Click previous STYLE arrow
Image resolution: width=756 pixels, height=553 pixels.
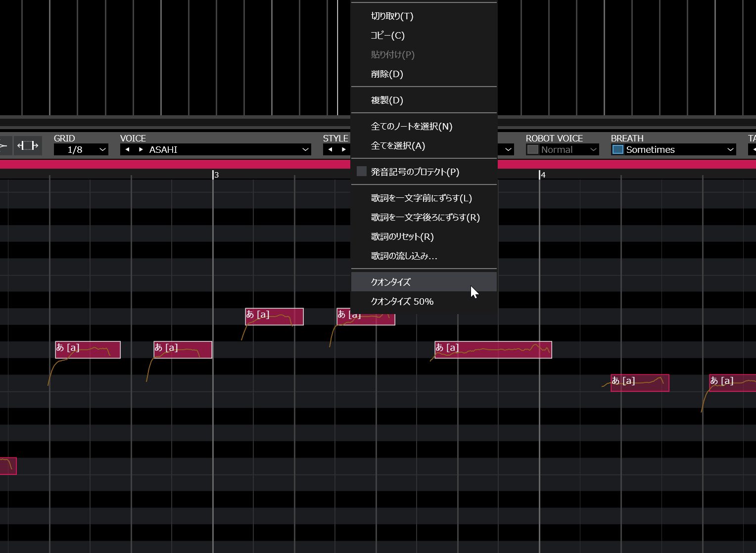coord(330,149)
